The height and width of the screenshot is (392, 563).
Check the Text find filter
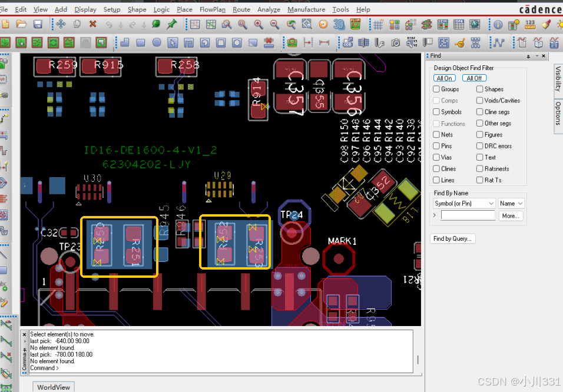(479, 157)
